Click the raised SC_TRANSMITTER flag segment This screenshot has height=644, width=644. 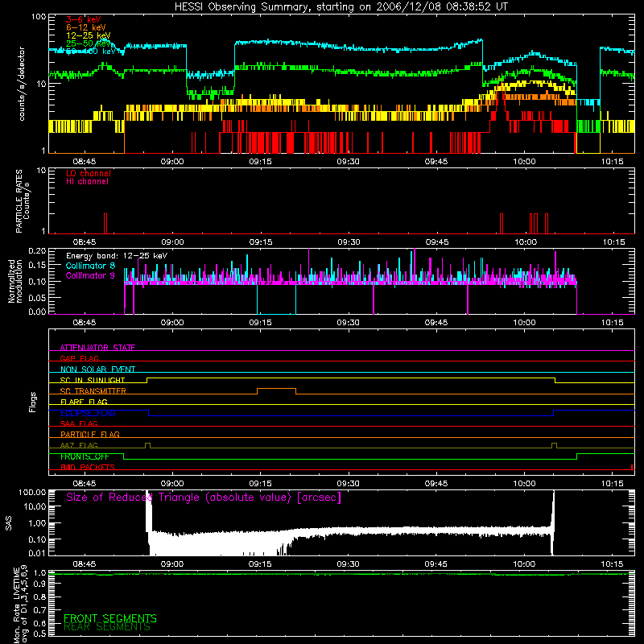pyautogui.click(x=276, y=389)
